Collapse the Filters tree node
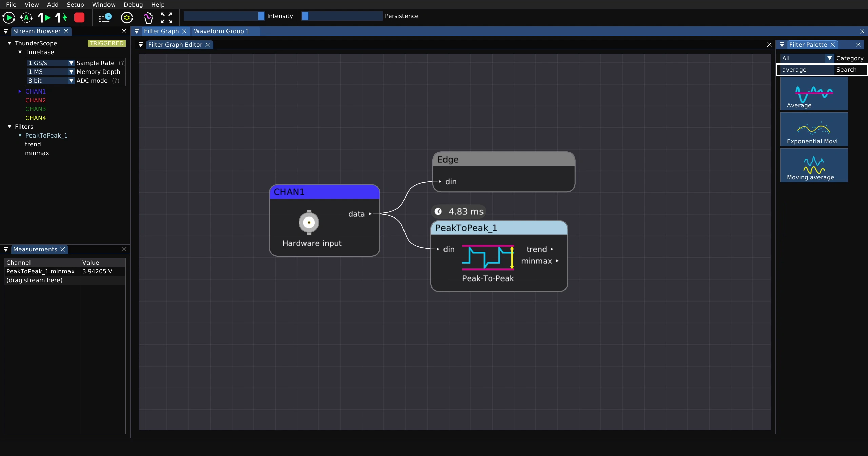Screen dimensions: 868x456 tap(9, 127)
